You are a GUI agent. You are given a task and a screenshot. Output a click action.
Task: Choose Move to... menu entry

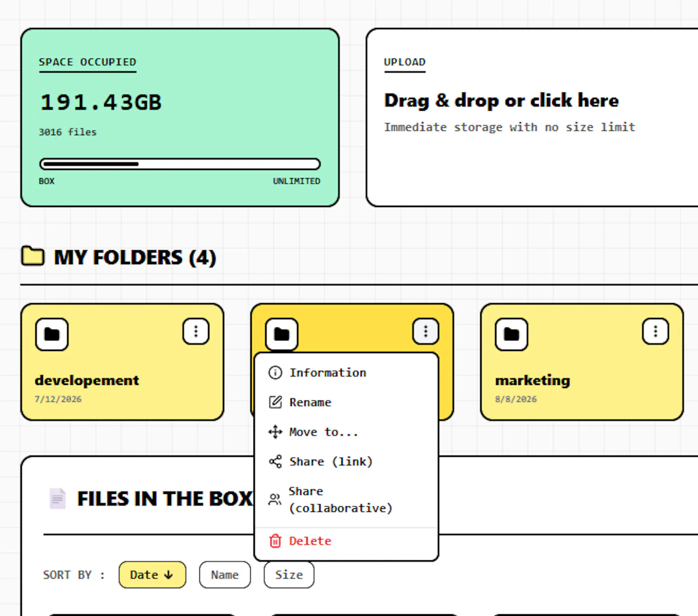346,432
